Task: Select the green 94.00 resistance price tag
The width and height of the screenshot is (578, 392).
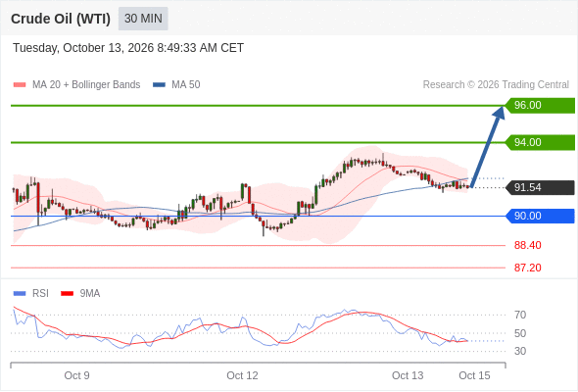Action: (540, 143)
